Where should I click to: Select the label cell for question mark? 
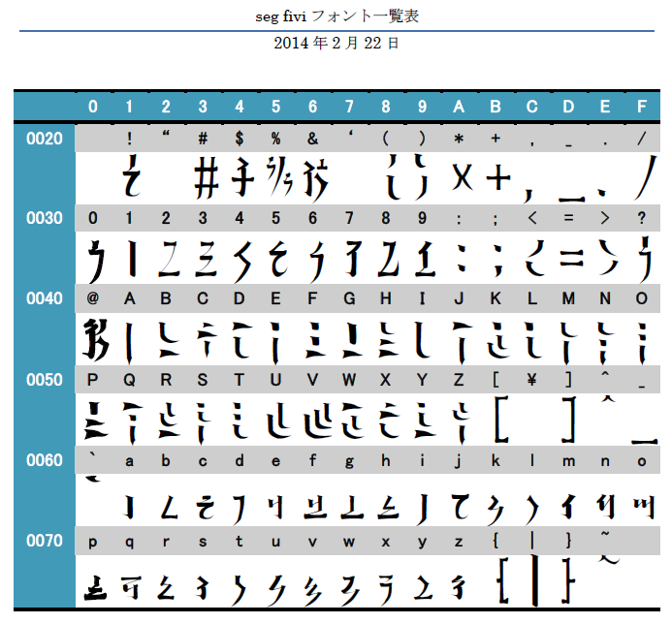[x=642, y=218]
